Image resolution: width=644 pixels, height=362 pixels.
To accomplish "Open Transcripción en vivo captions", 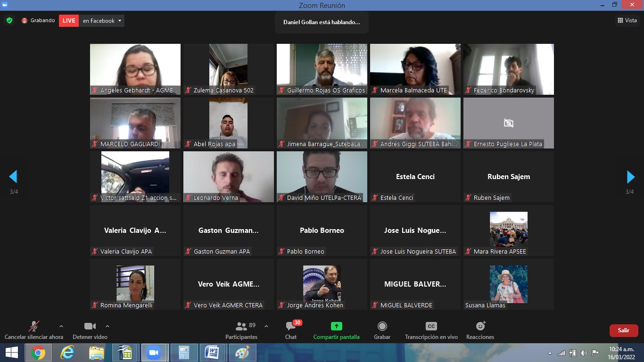I will 431,326.
